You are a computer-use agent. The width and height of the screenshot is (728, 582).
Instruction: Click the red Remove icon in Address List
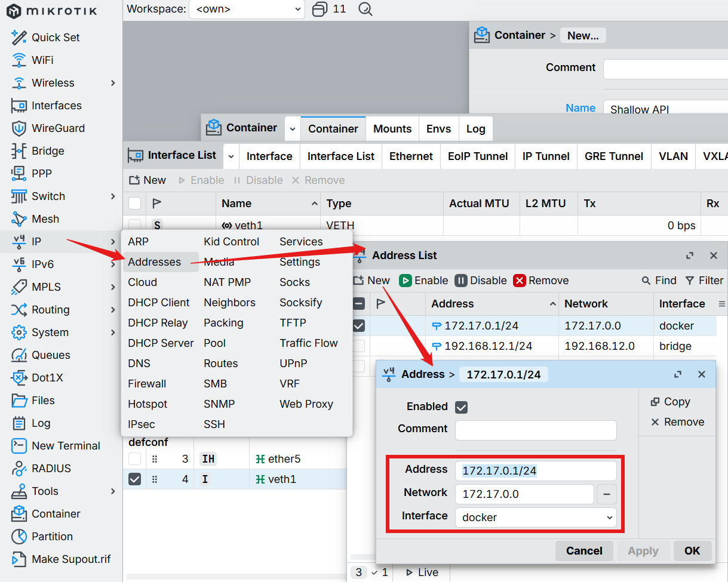click(x=520, y=281)
